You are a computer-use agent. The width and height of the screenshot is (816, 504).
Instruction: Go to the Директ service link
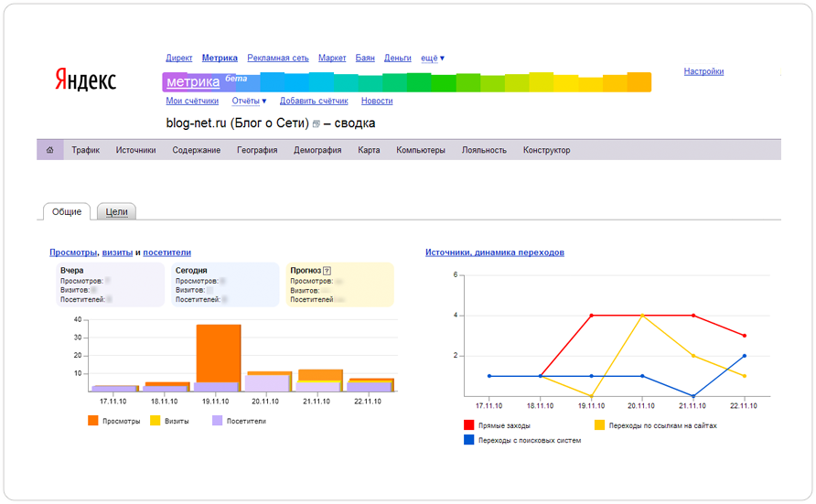pos(179,59)
